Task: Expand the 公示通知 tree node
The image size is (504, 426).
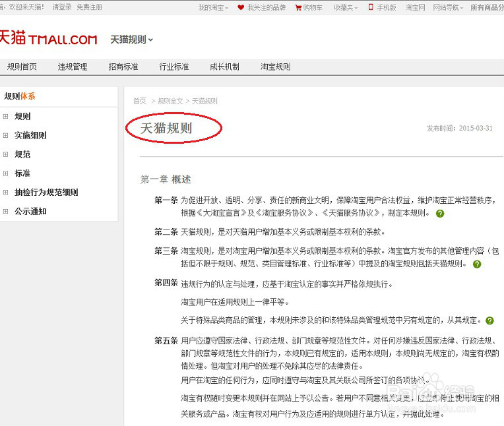Action: point(5,211)
